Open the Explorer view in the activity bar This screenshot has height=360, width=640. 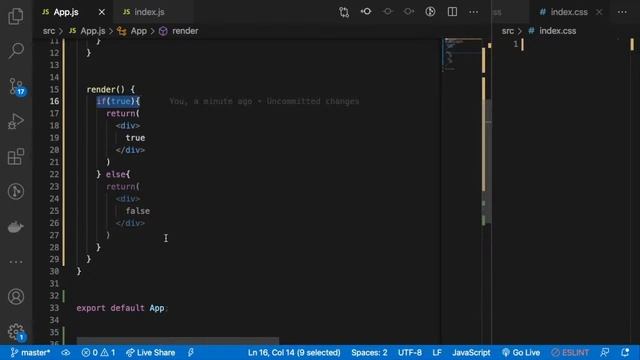[x=16, y=16]
